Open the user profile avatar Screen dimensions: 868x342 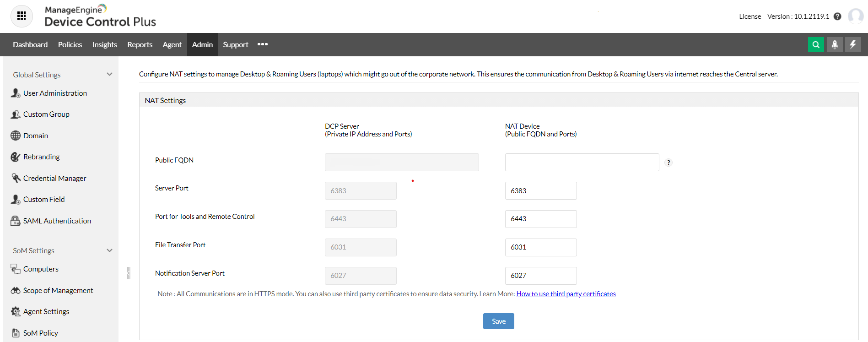click(855, 16)
